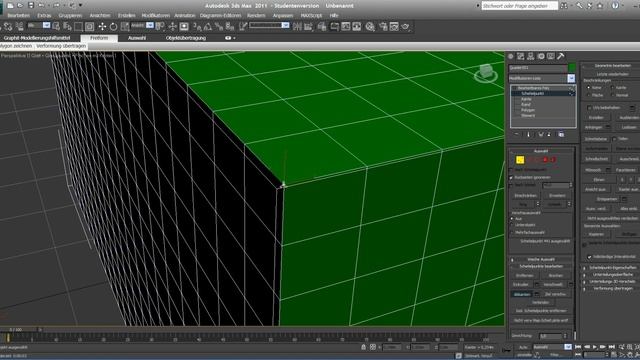Image resolution: width=640 pixels, height=360 pixels.
Task: Click the green object color swatch
Action: click(572, 67)
